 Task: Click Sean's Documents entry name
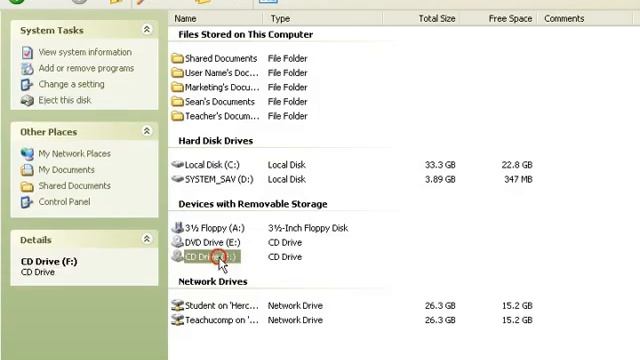(x=220, y=102)
